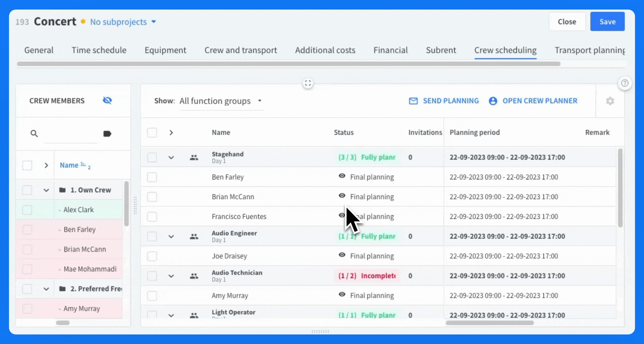The image size is (644, 344).
Task: Tick the Alex Clark crew member checkbox
Action: point(27,210)
